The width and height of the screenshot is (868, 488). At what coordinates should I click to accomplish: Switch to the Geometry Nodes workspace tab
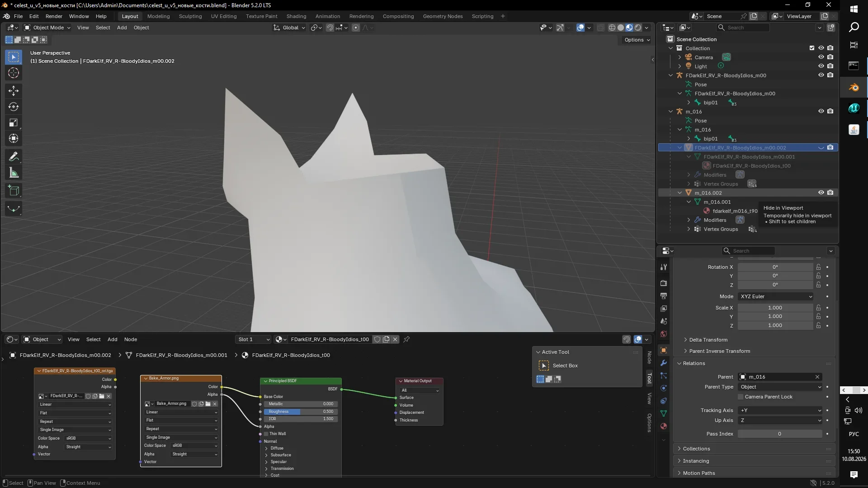[443, 16]
